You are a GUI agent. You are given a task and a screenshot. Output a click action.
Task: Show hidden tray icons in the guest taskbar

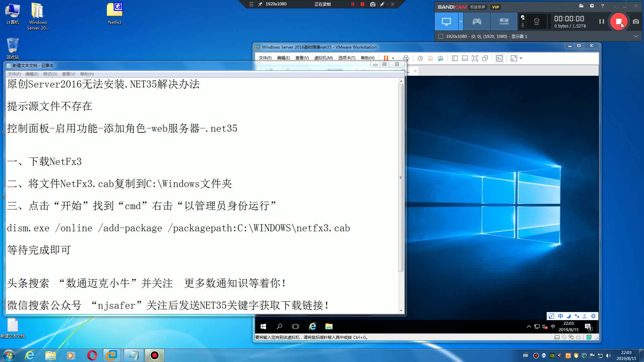(529, 326)
